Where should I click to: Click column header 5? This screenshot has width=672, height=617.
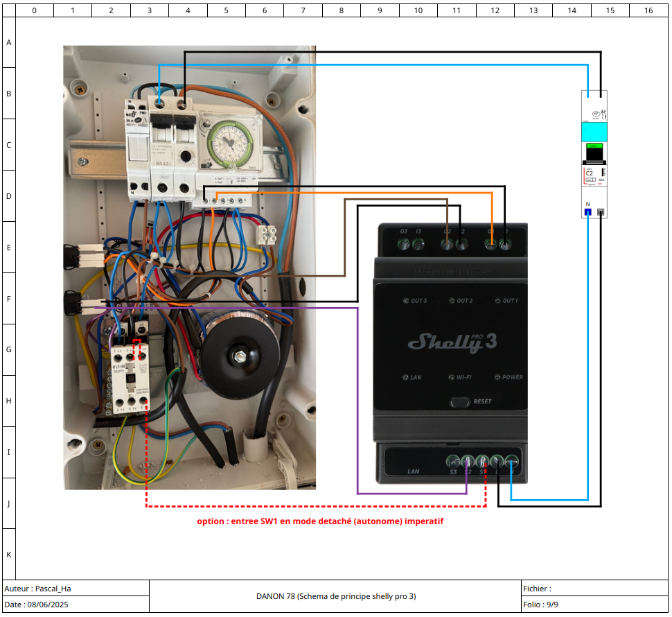pos(227,10)
